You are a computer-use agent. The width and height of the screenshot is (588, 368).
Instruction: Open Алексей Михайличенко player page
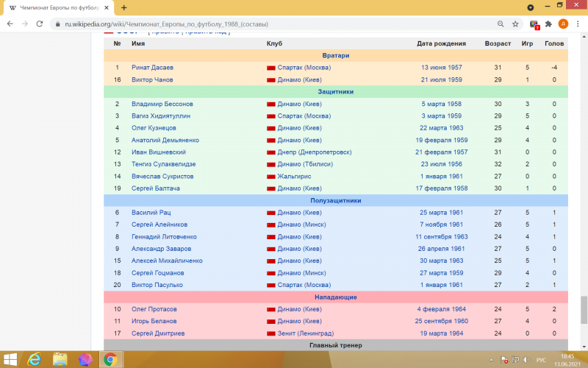coord(167,261)
